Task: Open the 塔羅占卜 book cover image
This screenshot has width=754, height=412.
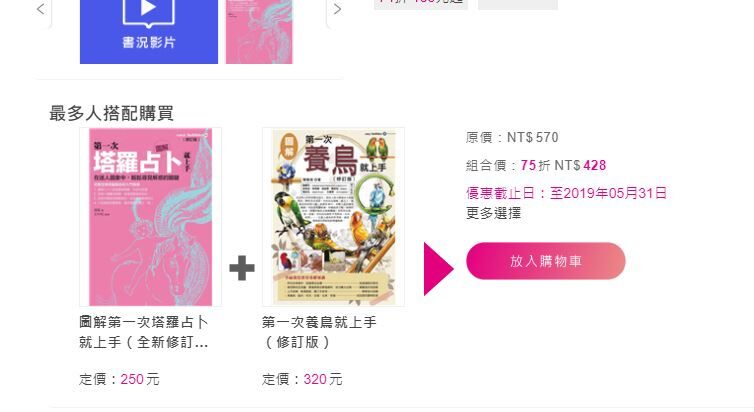Action: click(151, 217)
